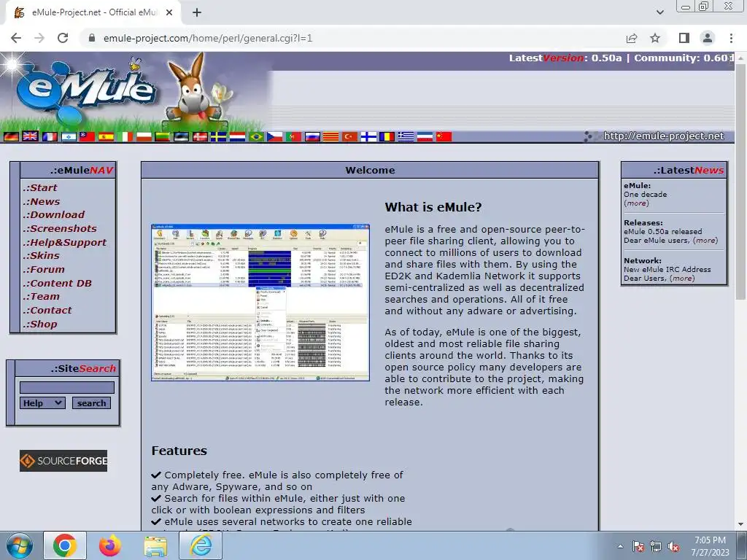Show hidden system tray icons
The image size is (747, 560).
[x=620, y=546]
